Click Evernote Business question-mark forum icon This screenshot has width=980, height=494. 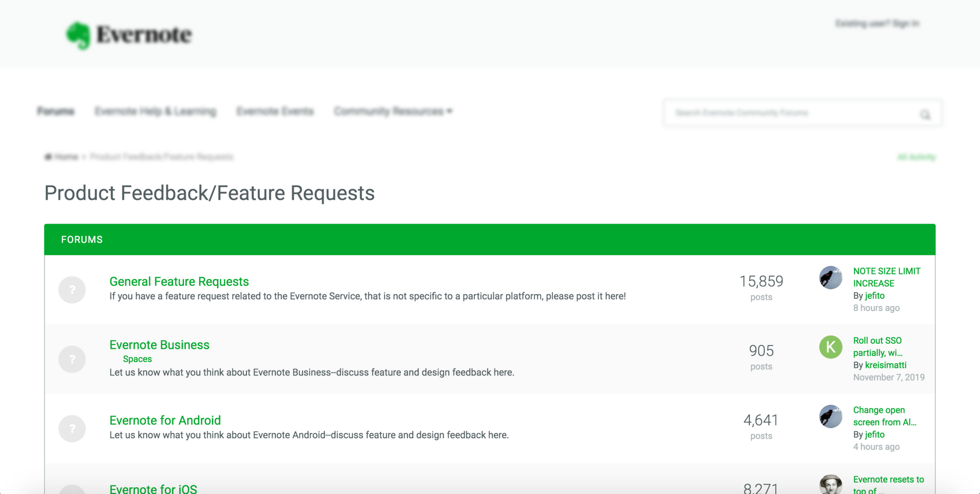click(x=72, y=359)
